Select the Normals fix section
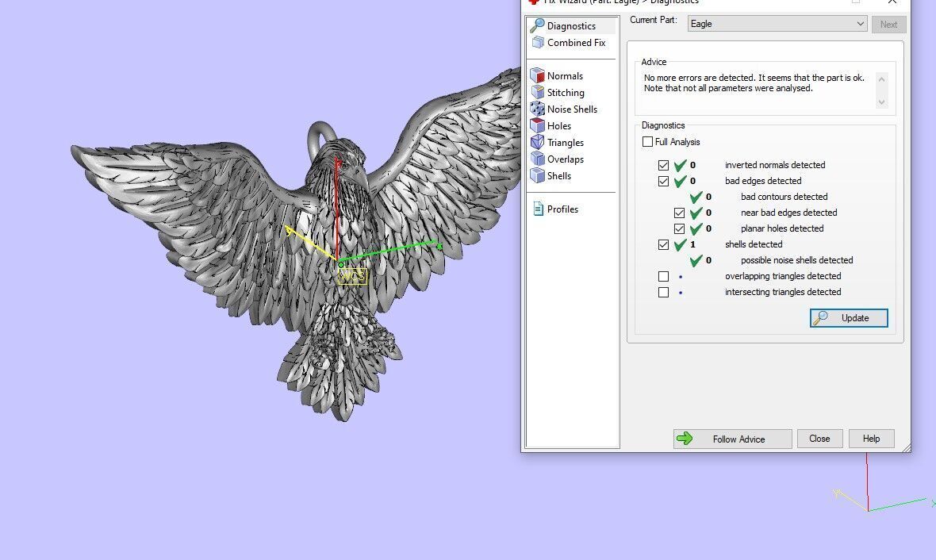This screenshot has width=936, height=560. [x=565, y=76]
